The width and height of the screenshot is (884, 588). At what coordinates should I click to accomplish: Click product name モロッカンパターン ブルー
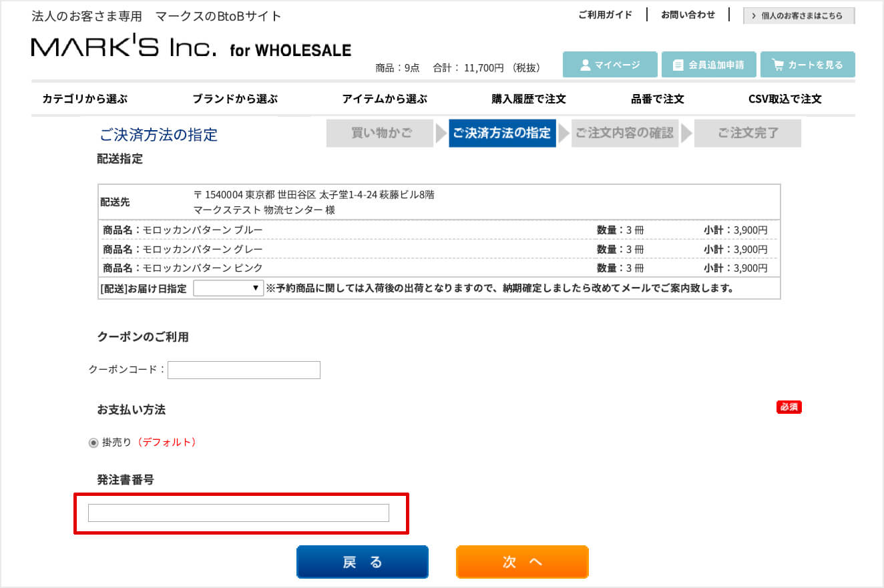point(202,230)
